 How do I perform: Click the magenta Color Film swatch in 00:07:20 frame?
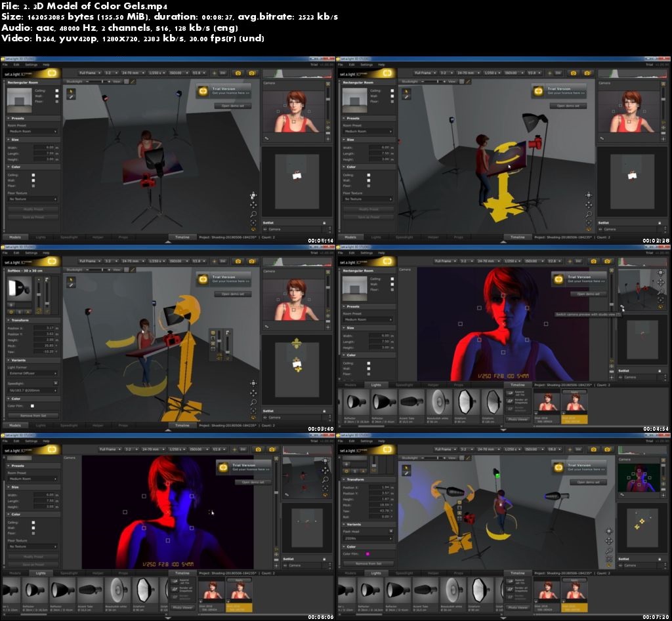pyautogui.click(x=367, y=553)
